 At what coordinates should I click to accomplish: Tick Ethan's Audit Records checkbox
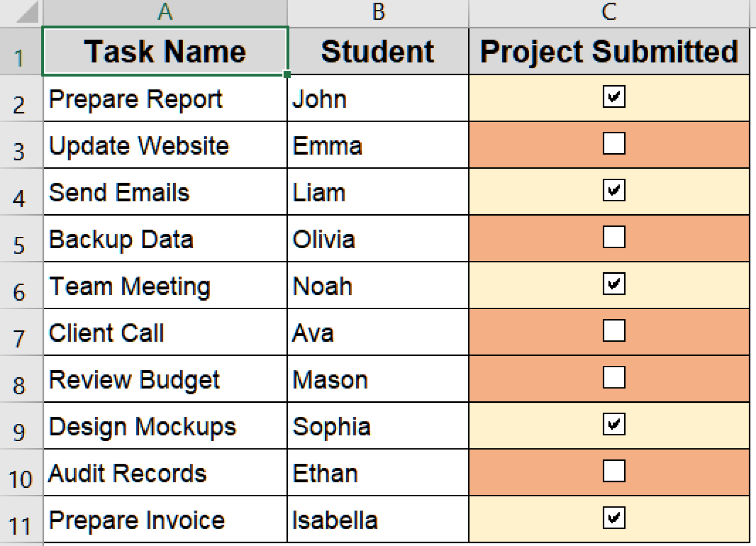[614, 471]
